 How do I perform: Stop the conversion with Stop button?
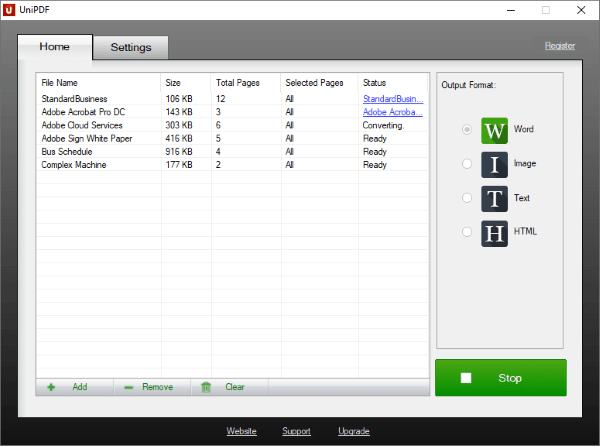tap(501, 378)
